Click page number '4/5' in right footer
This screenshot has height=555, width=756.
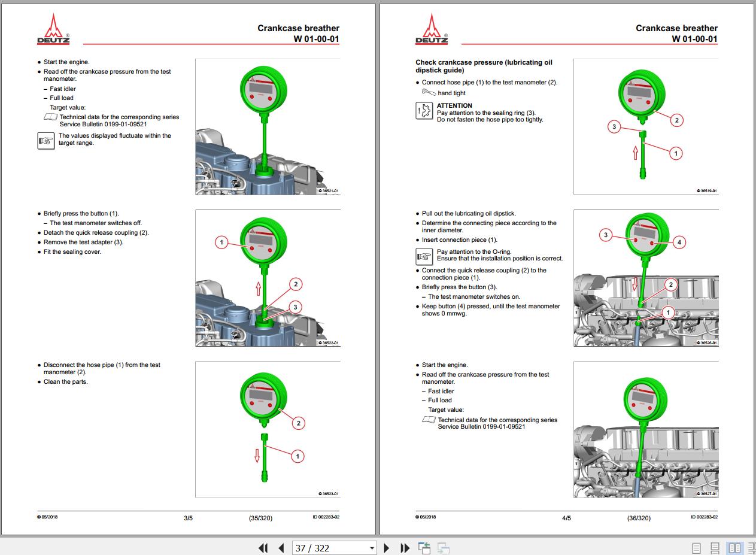point(566,518)
